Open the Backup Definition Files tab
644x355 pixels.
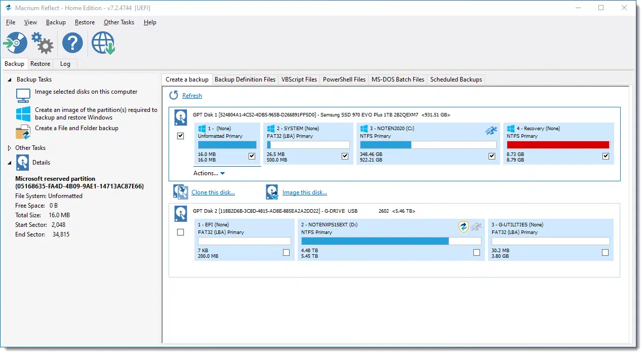(x=245, y=80)
